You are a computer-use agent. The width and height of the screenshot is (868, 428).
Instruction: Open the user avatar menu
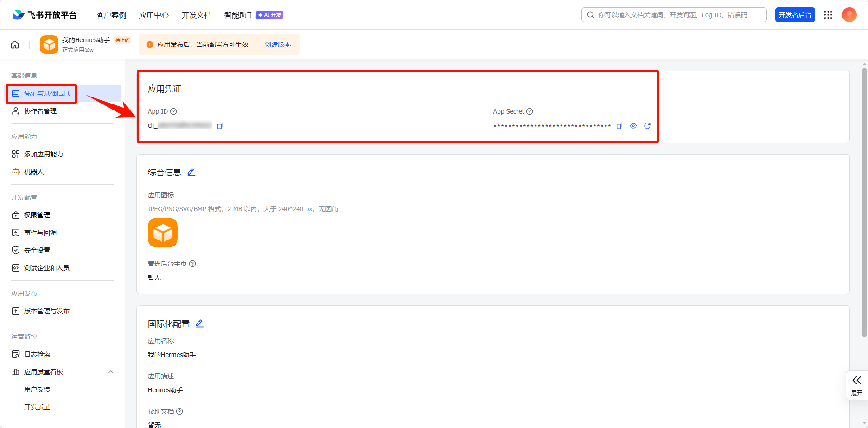[849, 15]
